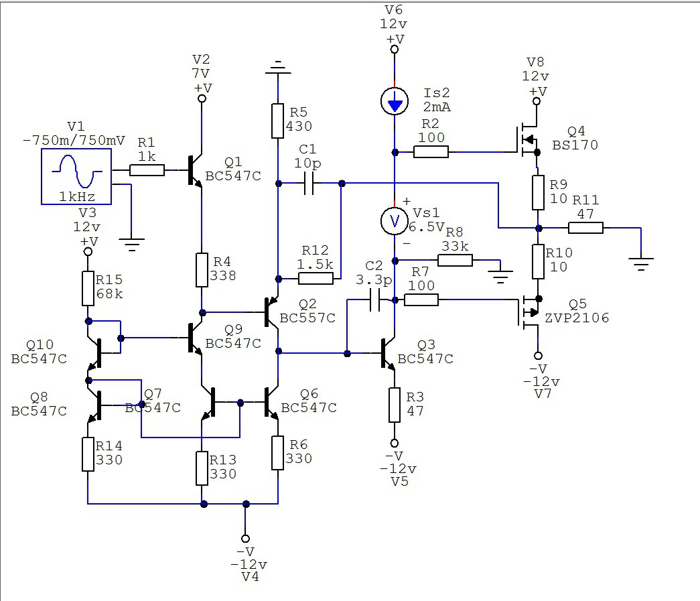Click the V6 12v supply terminal
This screenshot has height=601, width=700.
coord(394,49)
